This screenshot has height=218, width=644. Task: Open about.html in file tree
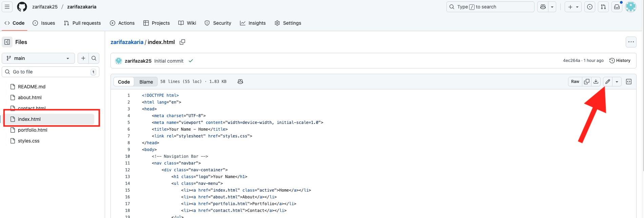click(x=30, y=97)
